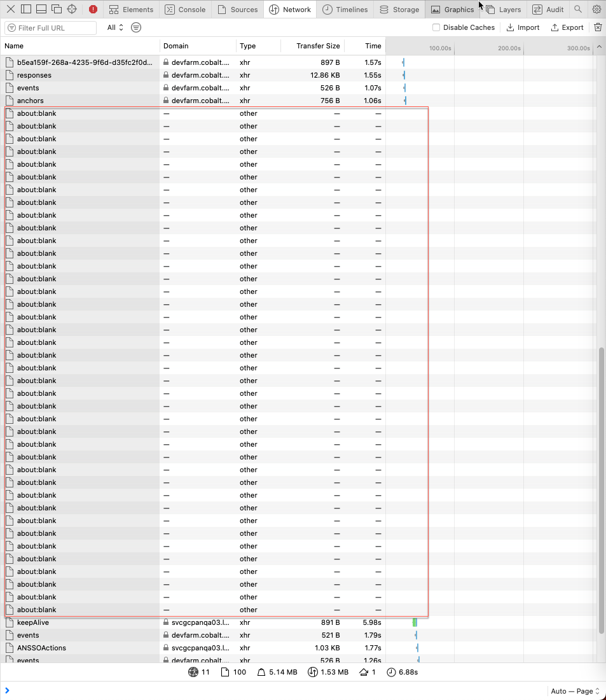Enable the Disable Caches checkbox
This screenshot has width=606, height=700.
tap(436, 27)
